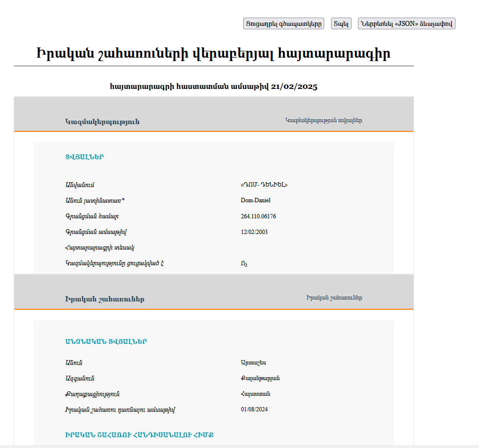Click the Latin name value Dom-Daniel

[x=255, y=200]
